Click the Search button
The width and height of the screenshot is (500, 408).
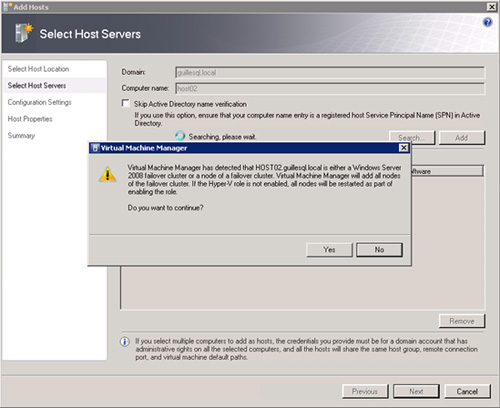pyautogui.click(x=412, y=138)
